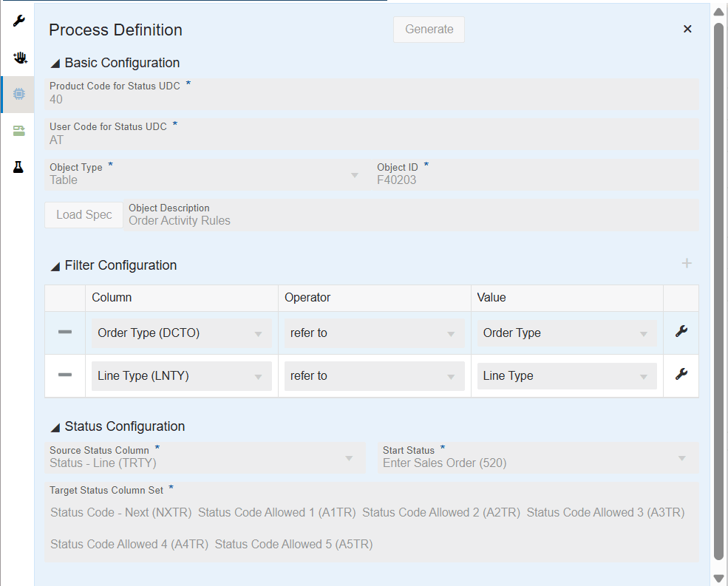Image resolution: width=728 pixels, height=586 pixels.
Task: Open the operator dropdown in the Line Type row
Action: pos(373,376)
